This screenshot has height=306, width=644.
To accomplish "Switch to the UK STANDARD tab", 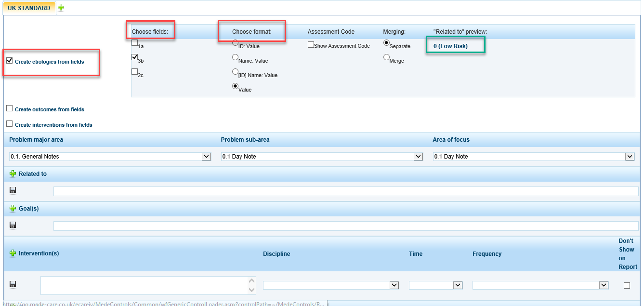I will click(x=29, y=8).
